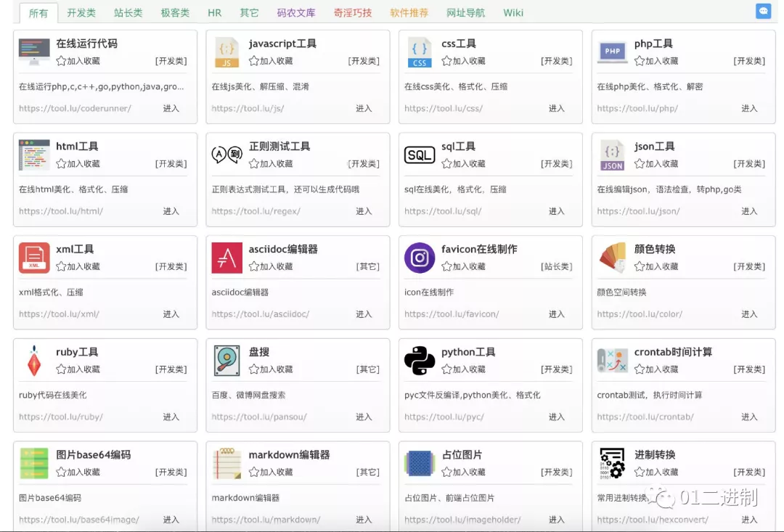This screenshot has width=784, height=532.
Task: Click 进入 on ruby工具 card
Action: coord(171,417)
